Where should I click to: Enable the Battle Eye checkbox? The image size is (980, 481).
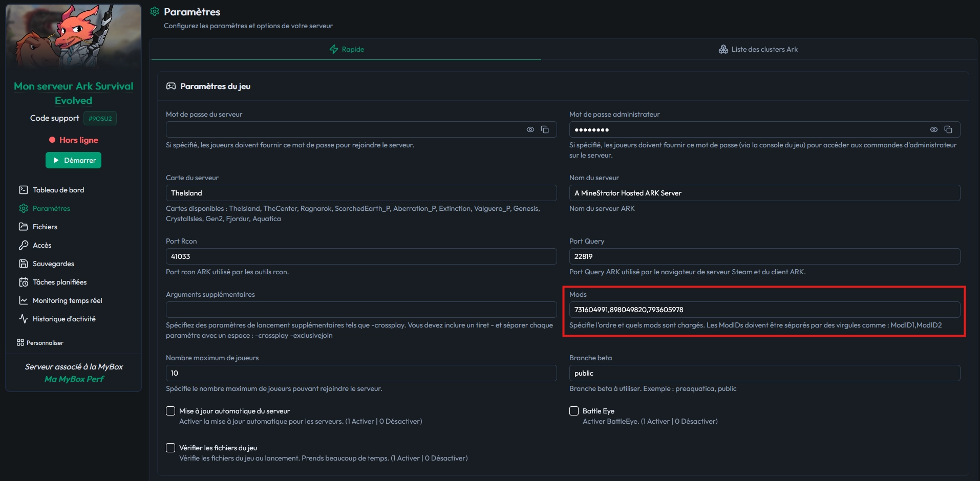574,411
